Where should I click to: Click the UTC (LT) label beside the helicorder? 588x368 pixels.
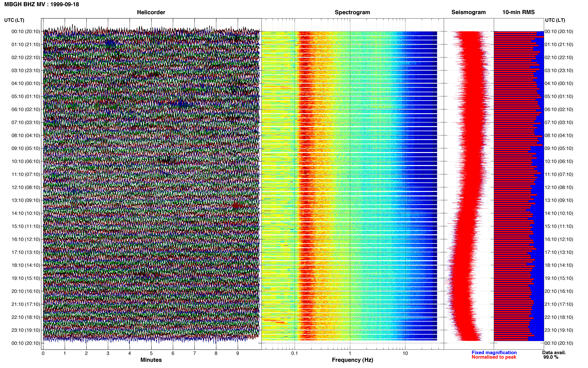14,20
